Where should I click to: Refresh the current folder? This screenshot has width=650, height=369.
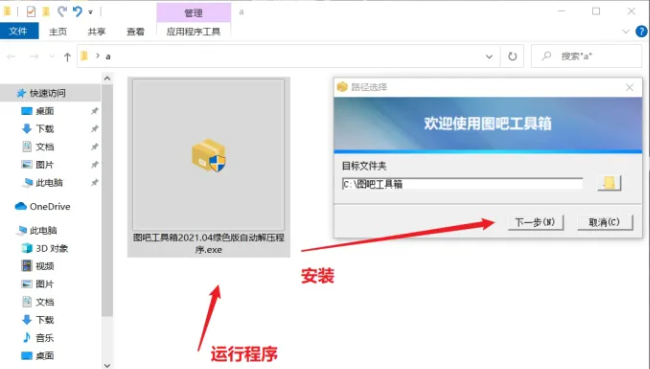click(x=512, y=56)
